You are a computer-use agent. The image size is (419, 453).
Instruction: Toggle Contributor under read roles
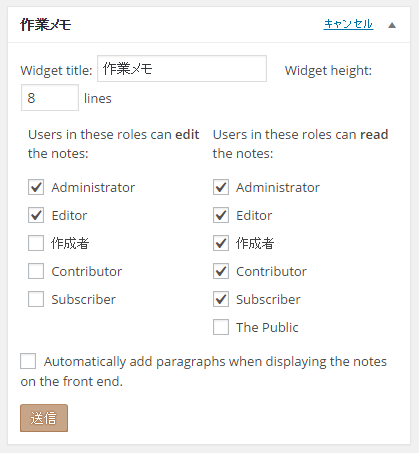(221, 271)
